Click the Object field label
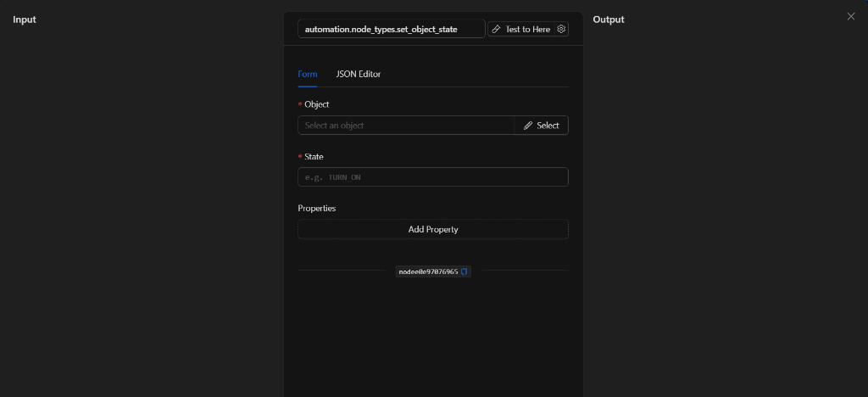Viewport: 868px width, 397px height. (317, 104)
